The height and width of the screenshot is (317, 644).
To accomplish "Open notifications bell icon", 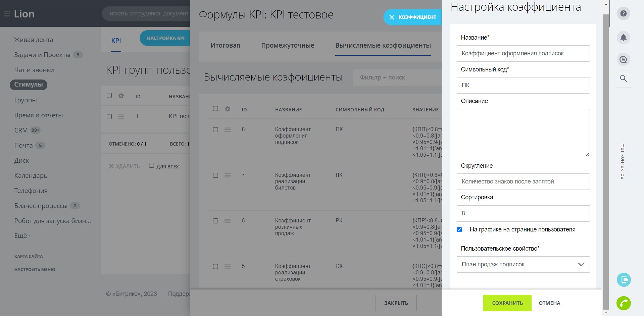I will (623, 38).
